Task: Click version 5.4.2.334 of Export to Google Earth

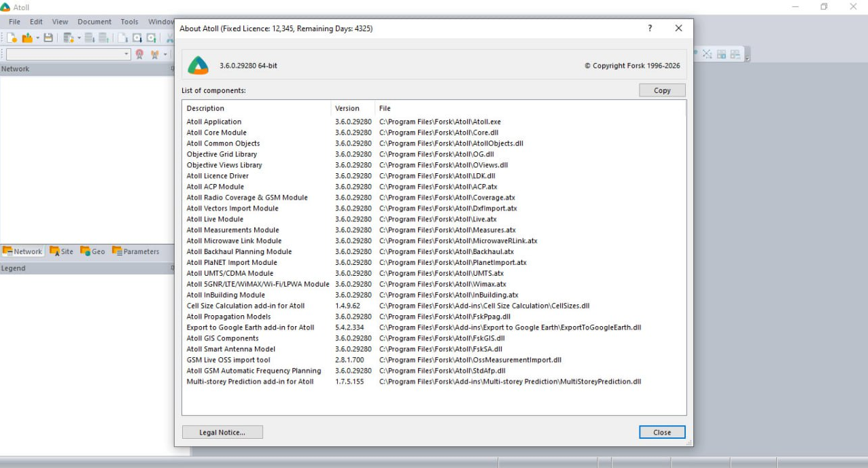Action: (x=349, y=327)
